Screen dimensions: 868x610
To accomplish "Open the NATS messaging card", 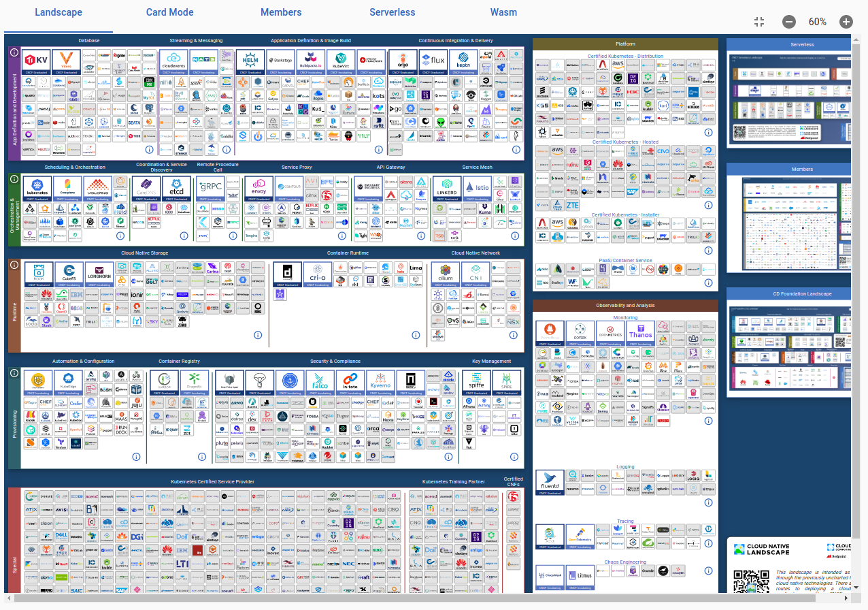I will 203,62.
